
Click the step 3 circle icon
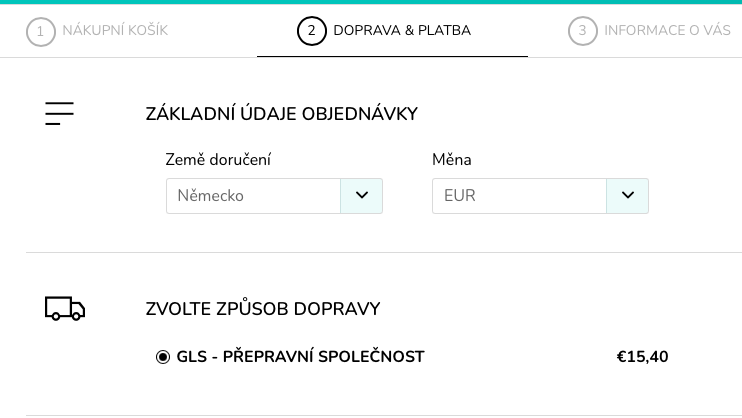[x=582, y=31]
